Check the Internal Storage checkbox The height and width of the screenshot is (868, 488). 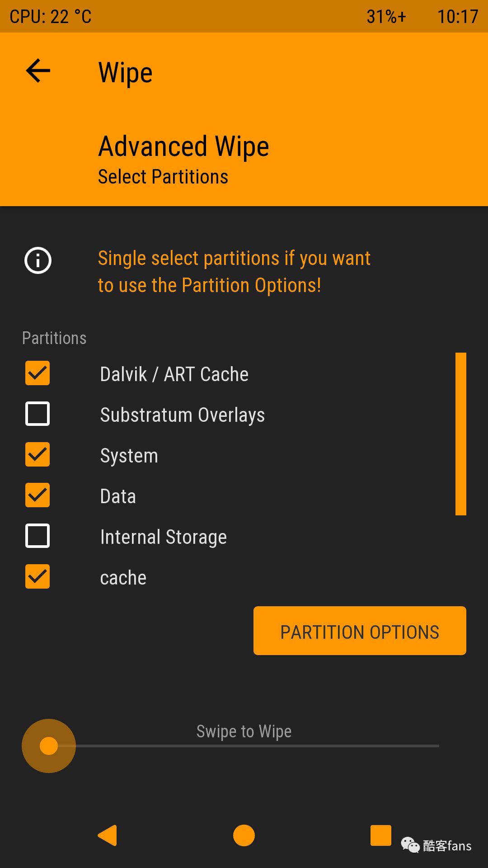[38, 536]
